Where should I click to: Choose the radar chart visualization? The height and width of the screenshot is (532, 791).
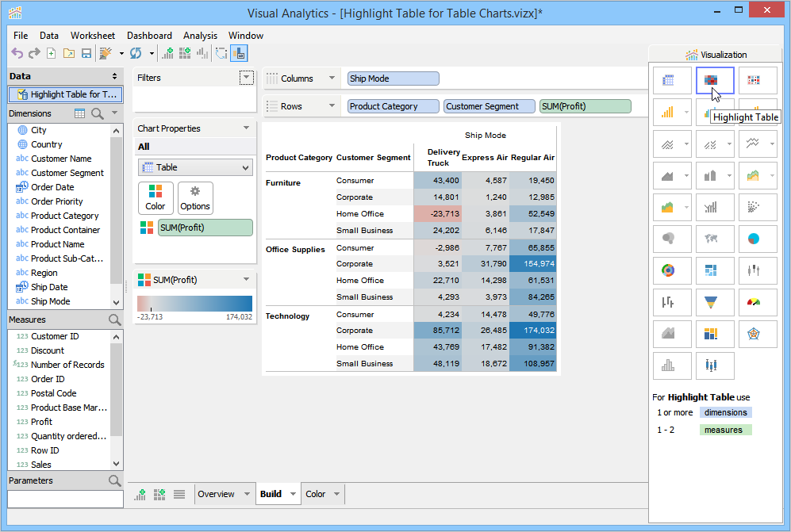[x=758, y=335]
